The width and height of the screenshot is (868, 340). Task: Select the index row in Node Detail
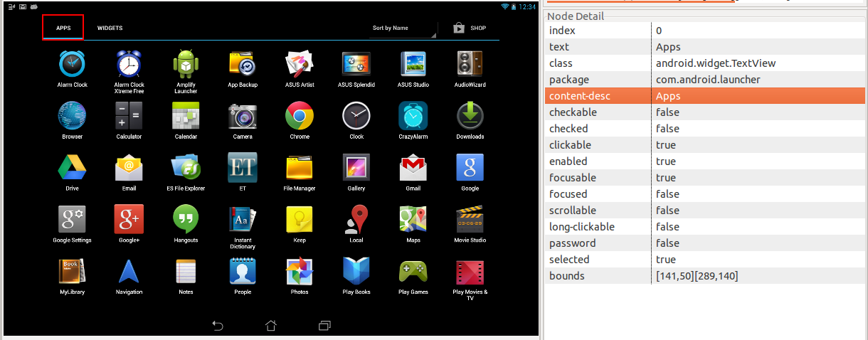tap(705, 30)
